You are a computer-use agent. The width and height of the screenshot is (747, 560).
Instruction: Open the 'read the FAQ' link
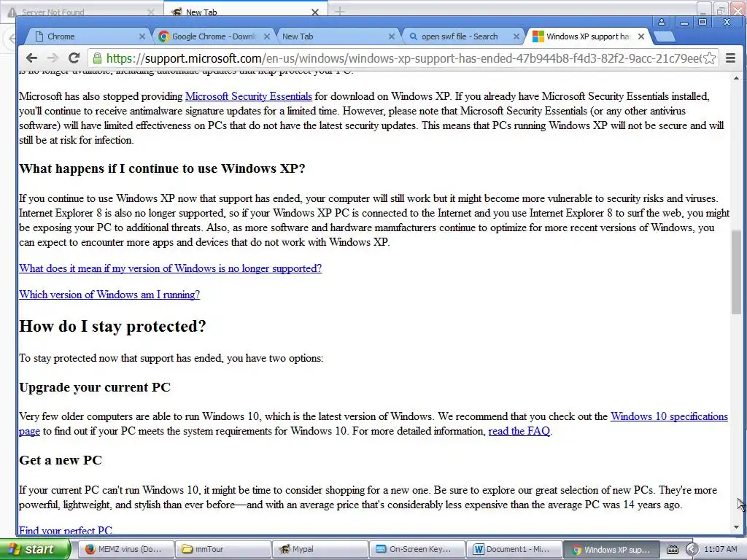[x=519, y=432]
